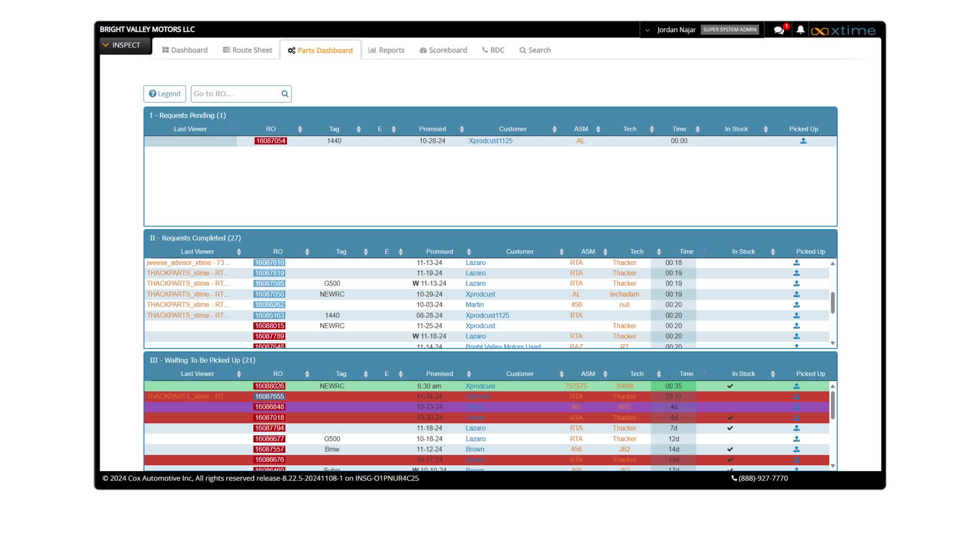Open the notifications bell icon
Screen dimensions: 980x551
800,30
